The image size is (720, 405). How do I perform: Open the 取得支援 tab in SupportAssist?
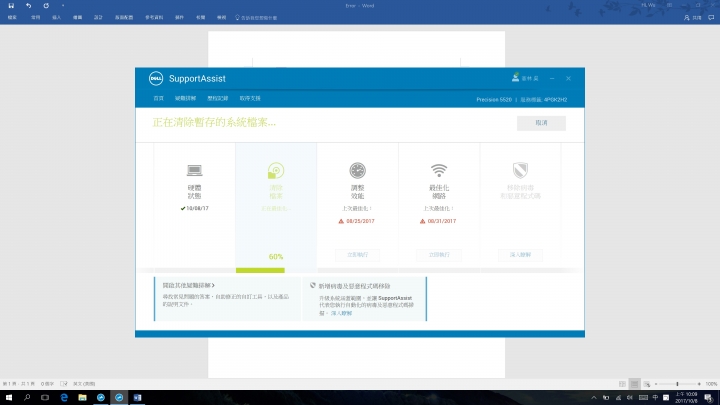250,98
